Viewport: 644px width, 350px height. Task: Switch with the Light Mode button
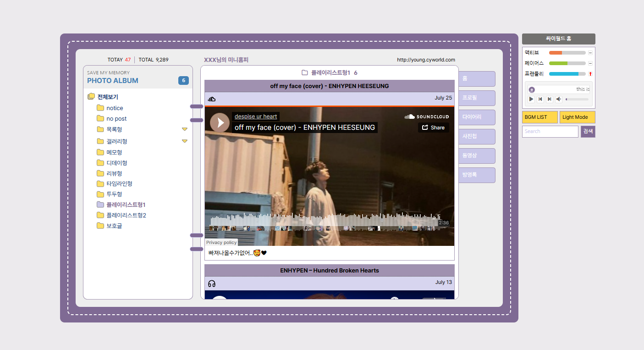click(x=578, y=117)
